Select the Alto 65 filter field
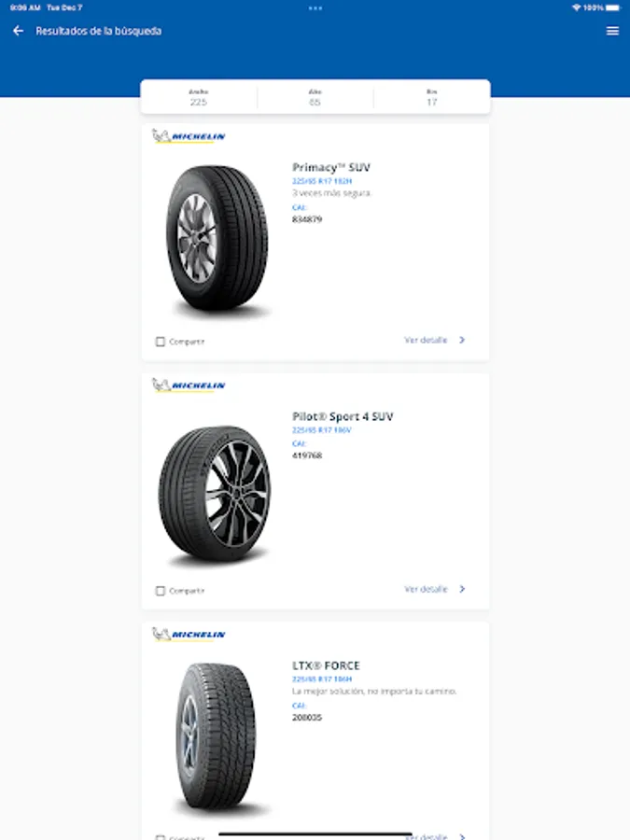This screenshot has width=630, height=840. pos(315,98)
